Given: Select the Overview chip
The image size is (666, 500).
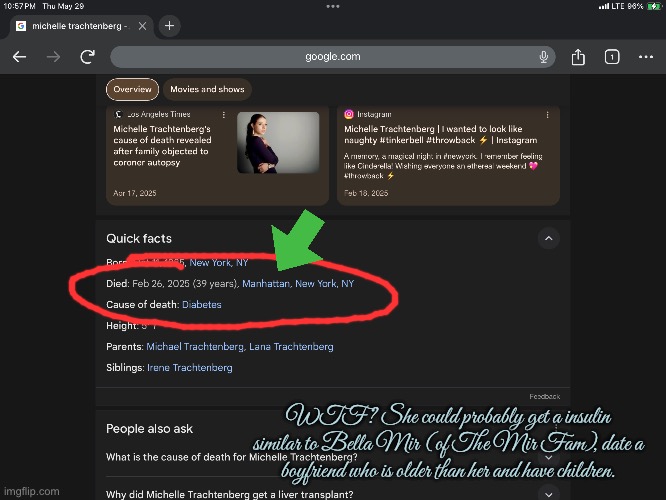Looking at the screenshot, I should [132, 89].
